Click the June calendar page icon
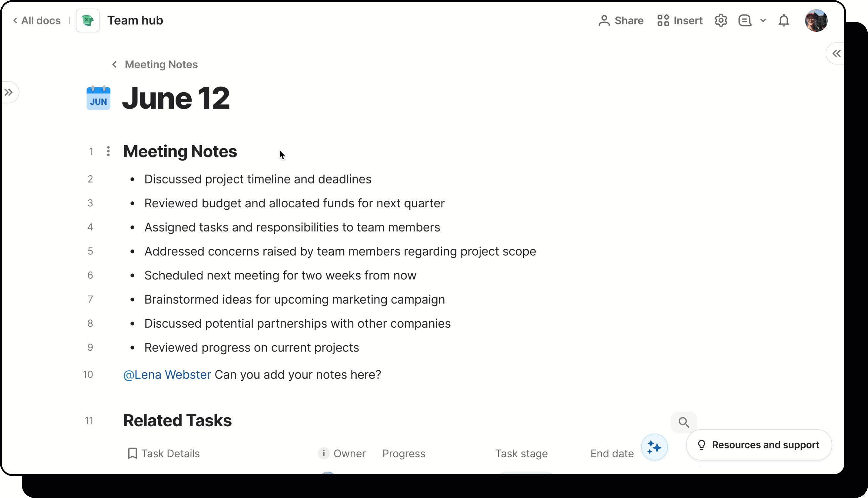Viewport: 868px width, 498px height. point(99,98)
